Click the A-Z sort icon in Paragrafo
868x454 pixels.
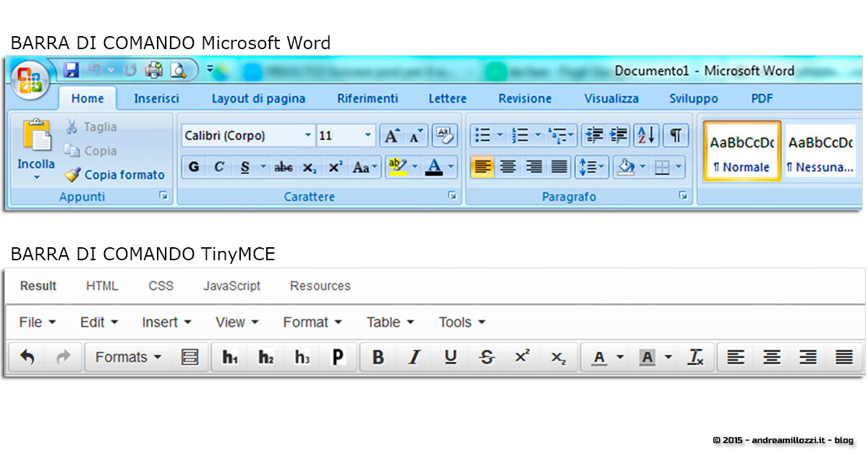(x=646, y=135)
